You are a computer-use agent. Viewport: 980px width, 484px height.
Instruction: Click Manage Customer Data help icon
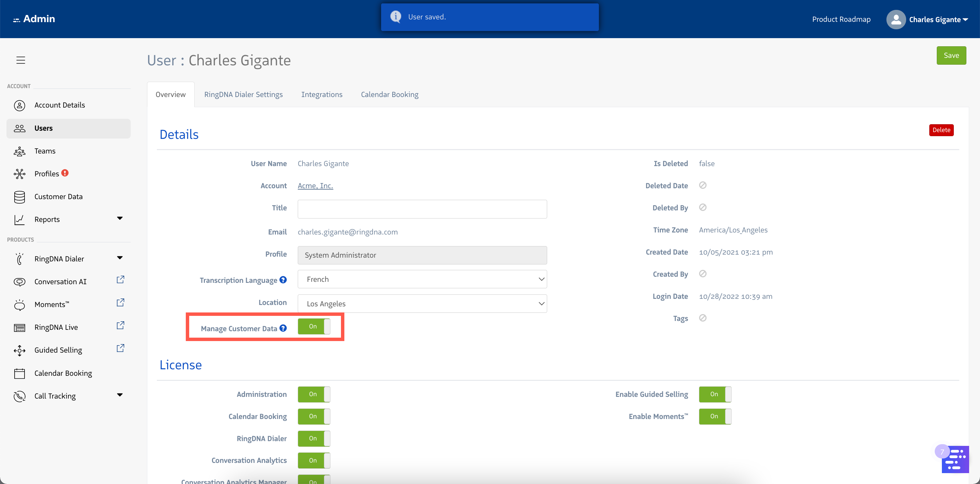283,328
